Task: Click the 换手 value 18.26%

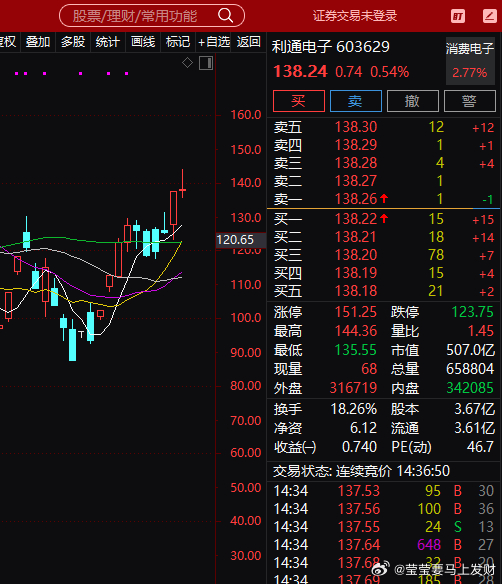Action: [x=354, y=409]
